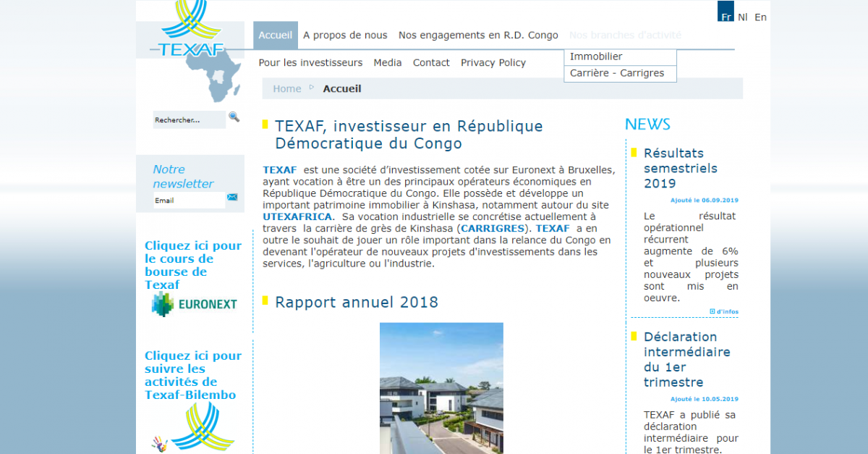Open the Euronext logo link
Viewport: 868px width, 454px height.
click(195, 304)
